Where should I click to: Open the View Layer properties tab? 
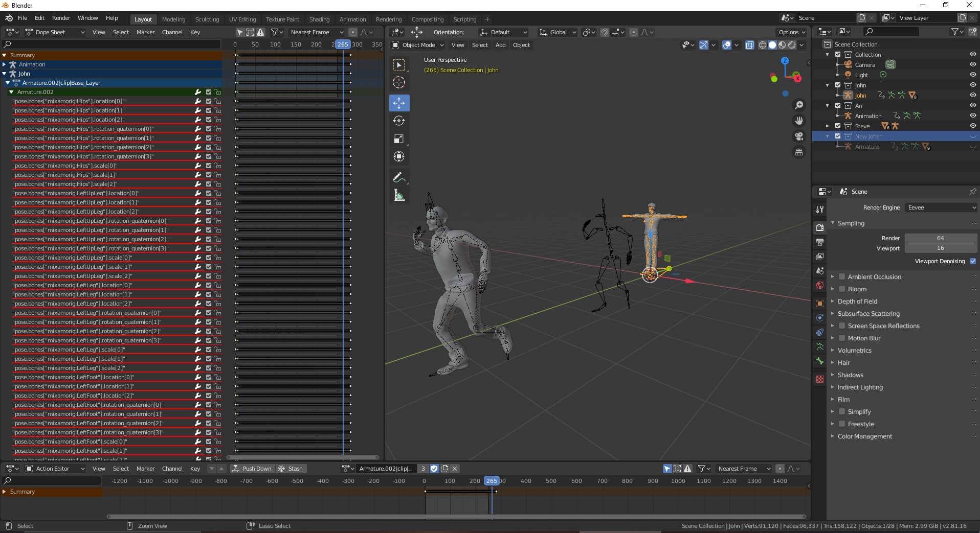click(x=820, y=256)
